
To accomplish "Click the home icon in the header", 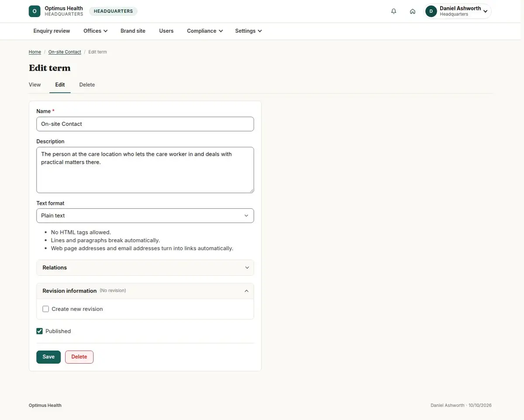I will [413, 11].
